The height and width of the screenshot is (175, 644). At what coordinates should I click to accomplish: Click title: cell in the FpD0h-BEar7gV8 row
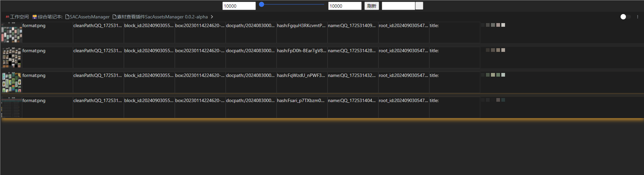point(455,58)
